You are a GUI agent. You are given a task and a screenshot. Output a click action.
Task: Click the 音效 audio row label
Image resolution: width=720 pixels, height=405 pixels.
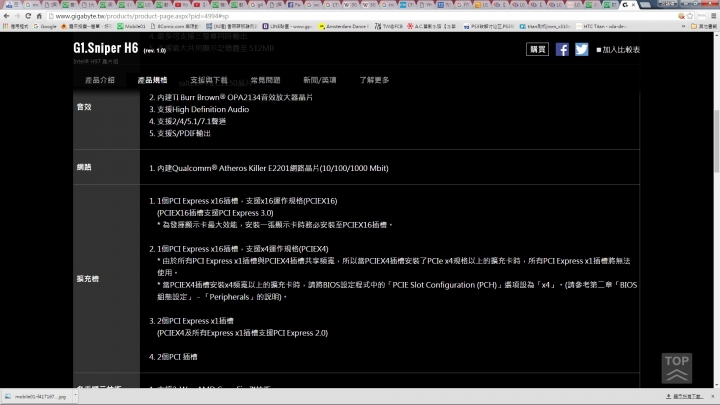point(84,107)
